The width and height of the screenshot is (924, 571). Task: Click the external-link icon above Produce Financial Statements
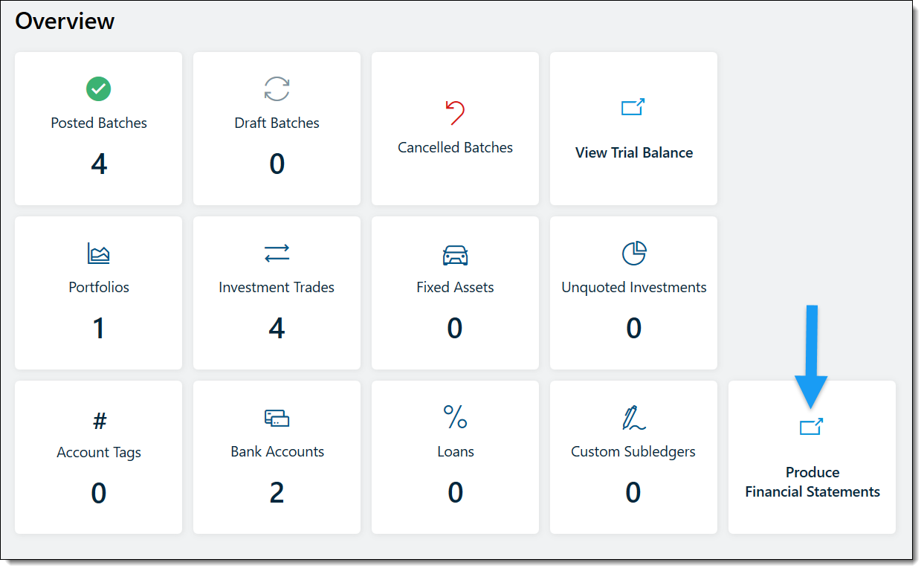[812, 425]
